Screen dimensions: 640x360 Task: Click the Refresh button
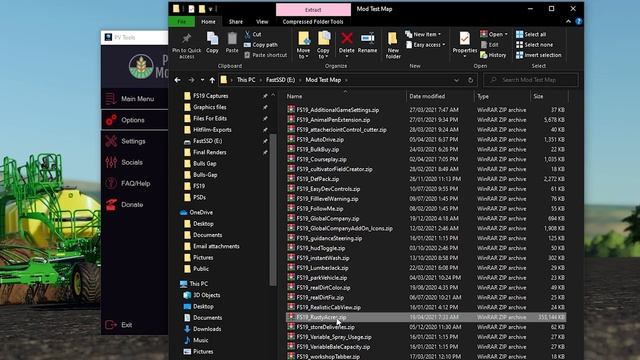click(471, 80)
